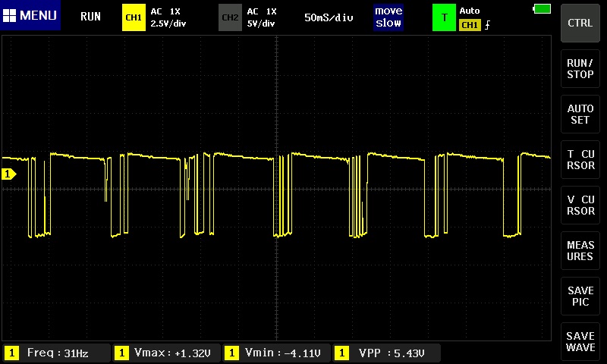Start AUTO SET
This screenshot has width=607, height=364.
580,114
